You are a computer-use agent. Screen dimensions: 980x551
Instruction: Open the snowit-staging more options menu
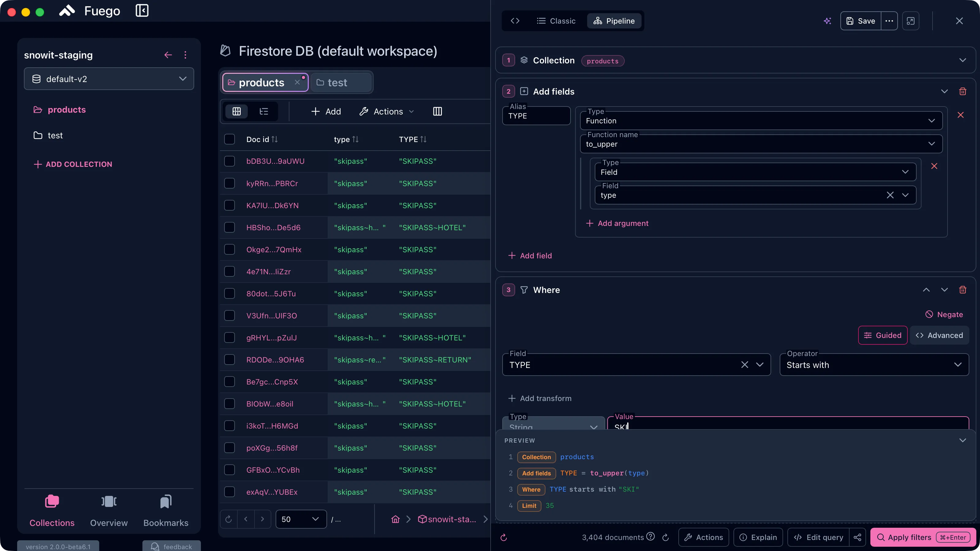pyautogui.click(x=185, y=55)
